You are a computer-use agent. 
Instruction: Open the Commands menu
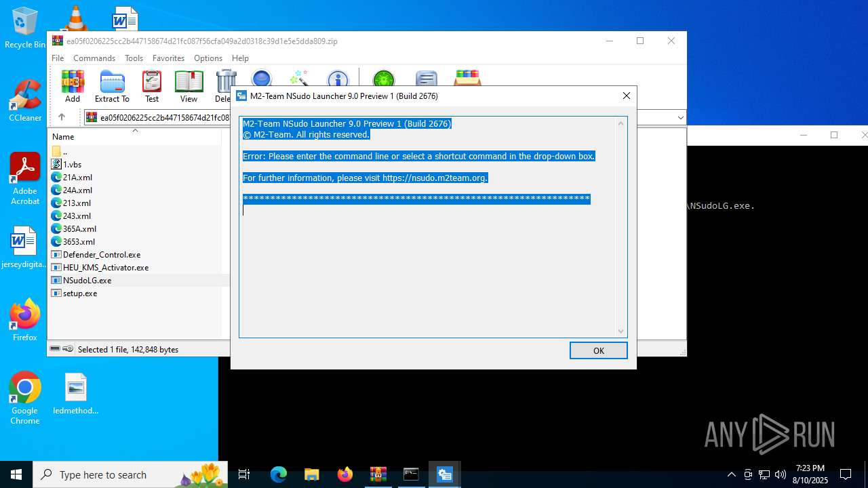pos(94,58)
